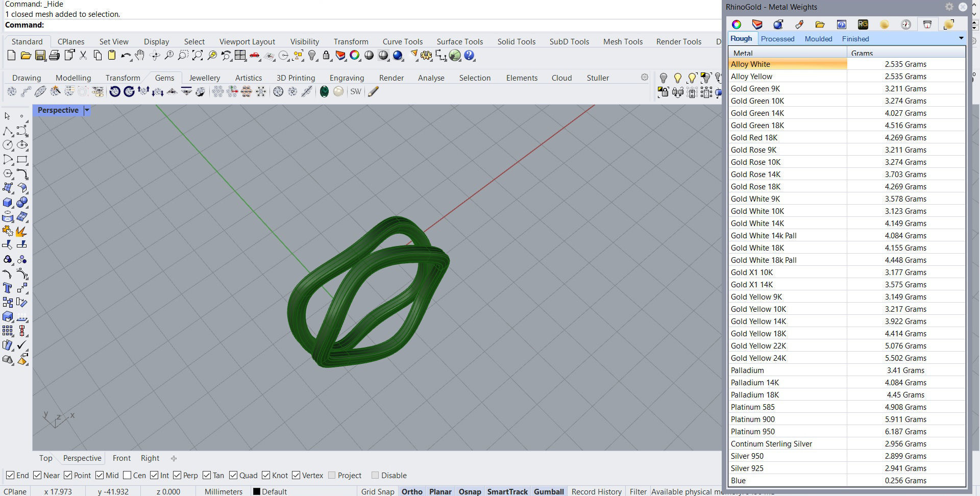Open the Perspective viewport dropdown arrow

coord(87,110)
